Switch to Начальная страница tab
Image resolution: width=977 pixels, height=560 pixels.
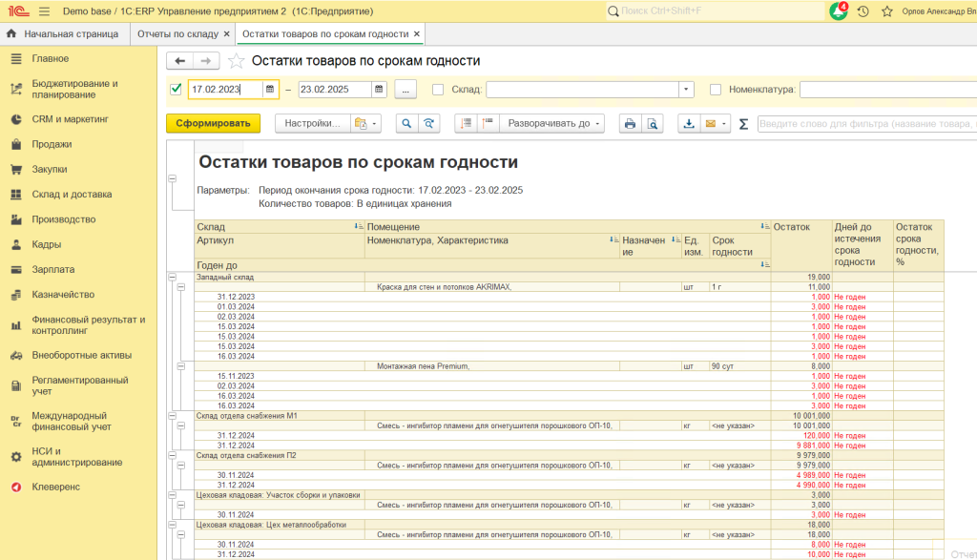(63, 33)
